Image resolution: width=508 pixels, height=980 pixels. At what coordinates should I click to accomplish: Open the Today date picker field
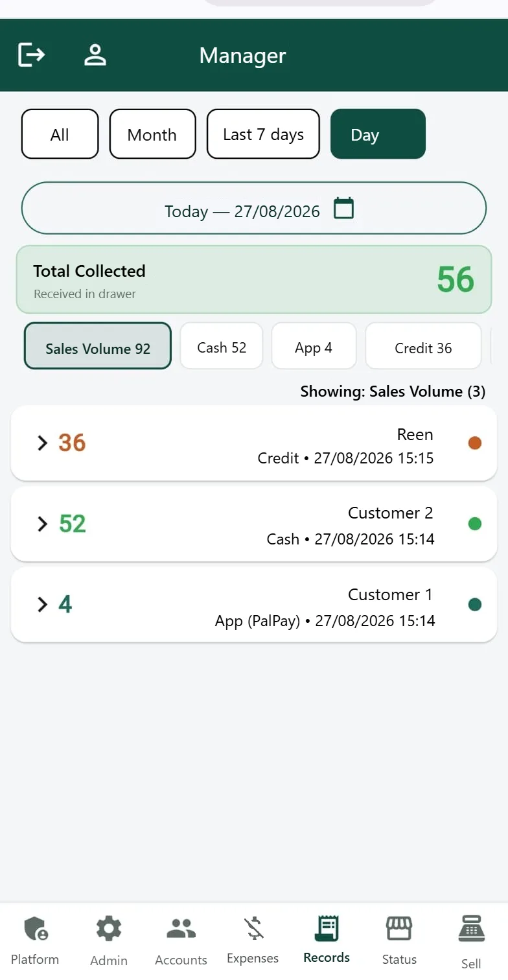coord(254,208)
